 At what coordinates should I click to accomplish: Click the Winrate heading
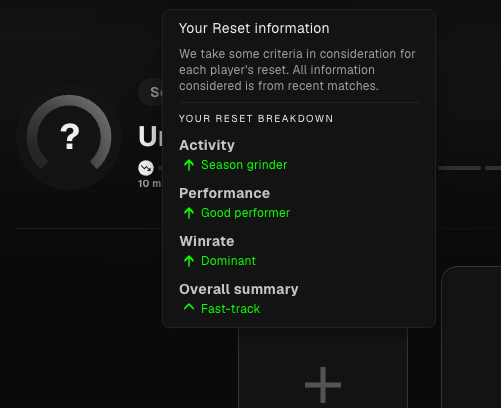click(x=207, y=241)
